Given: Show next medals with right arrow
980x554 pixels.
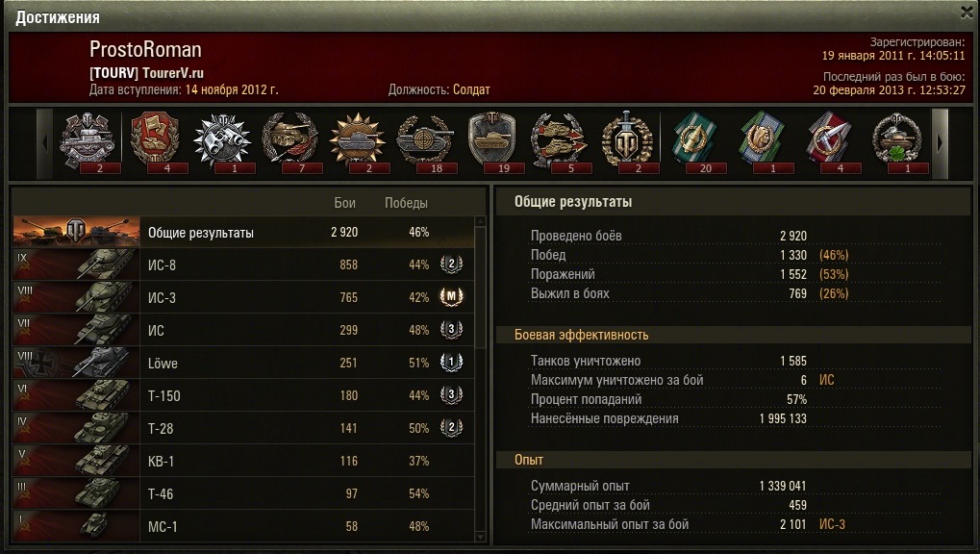Looking at the screenshot, I should click(x=940, y=144).
